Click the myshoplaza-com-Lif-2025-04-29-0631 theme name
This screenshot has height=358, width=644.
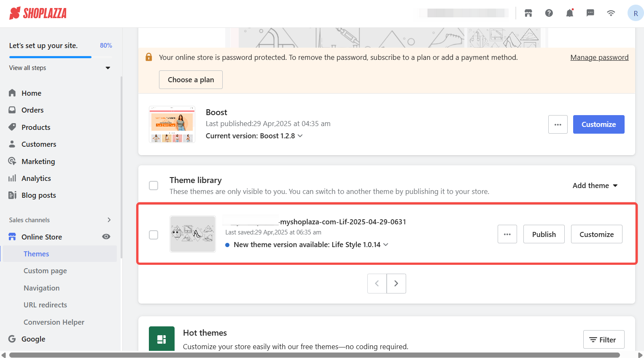click(x=343, y=221)
